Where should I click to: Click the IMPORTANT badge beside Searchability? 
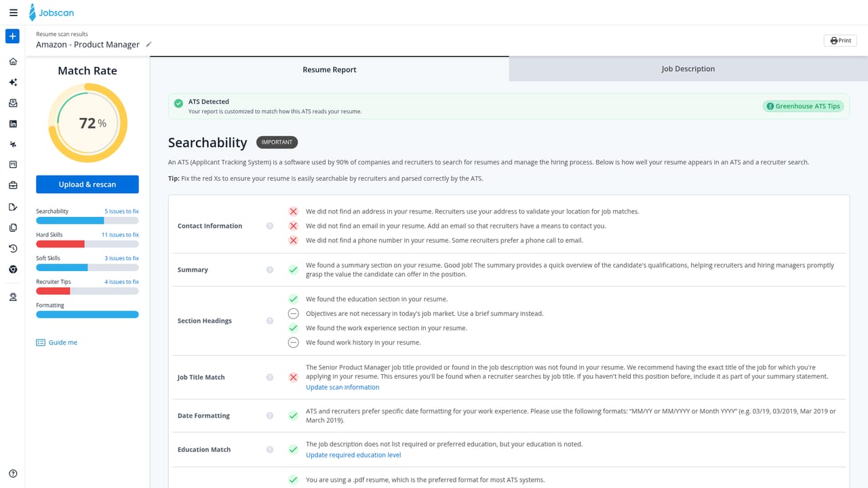277,142
